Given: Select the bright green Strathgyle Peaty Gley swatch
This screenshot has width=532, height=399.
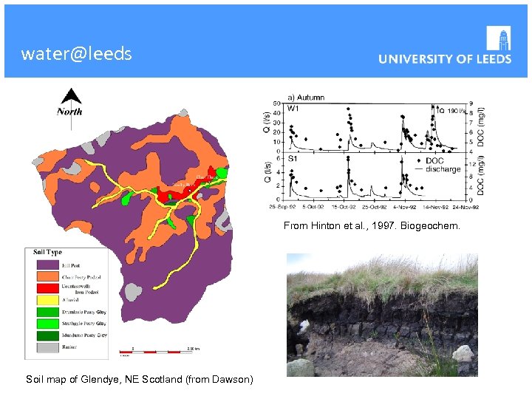Looking at the screenshot, I should tap(47, 324).
